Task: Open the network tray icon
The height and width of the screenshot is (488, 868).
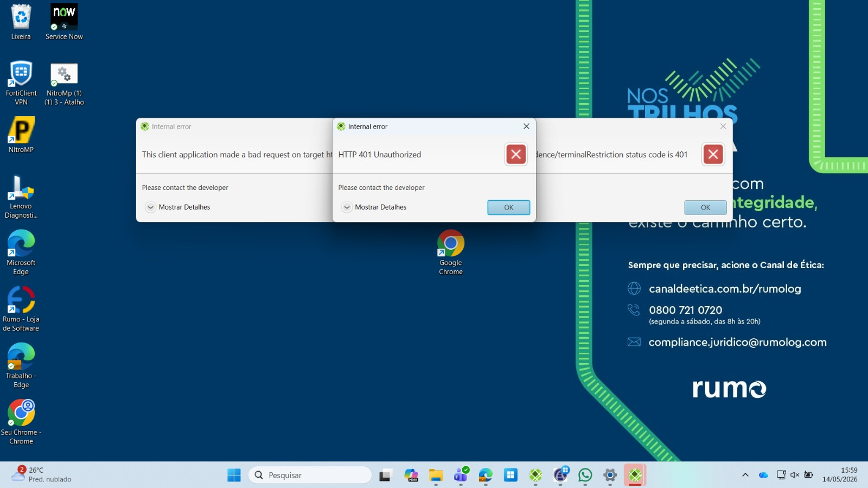Action: [x=781, y=475]
